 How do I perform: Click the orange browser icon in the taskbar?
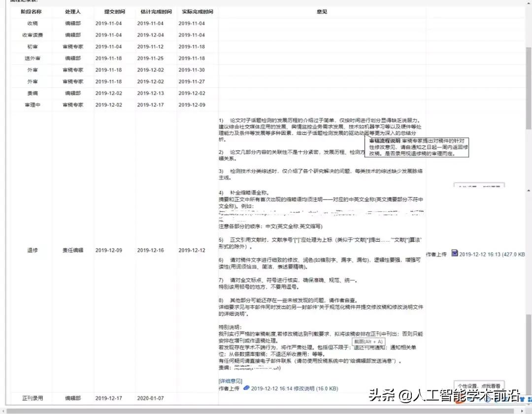(x=457, y=401)
